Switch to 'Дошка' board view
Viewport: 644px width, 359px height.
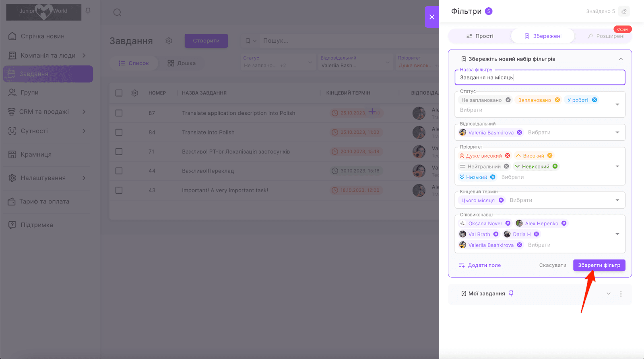point(182,63)
